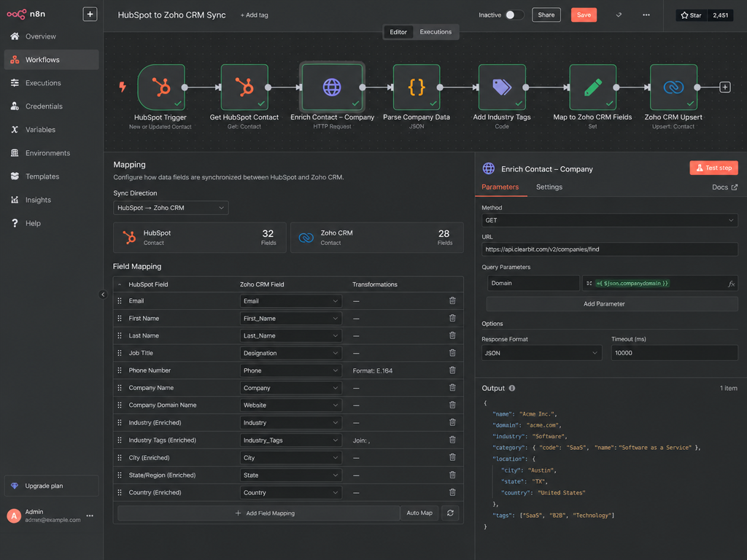
Task: Open the Zoho CRM Upsert node
Action: click(673, 87)
